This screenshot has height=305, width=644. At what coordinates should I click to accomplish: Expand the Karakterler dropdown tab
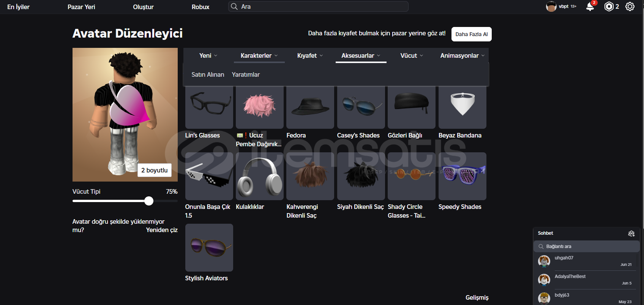point(259,55)
